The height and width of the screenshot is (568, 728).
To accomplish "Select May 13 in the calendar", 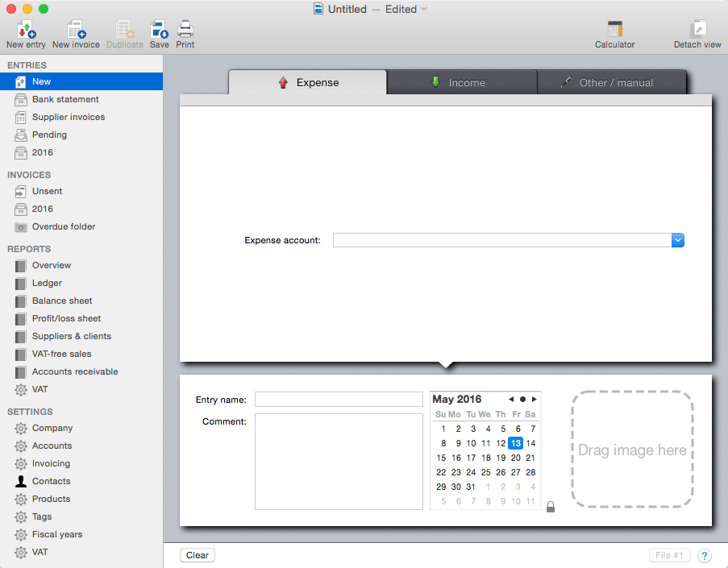I will click(516, 443).
